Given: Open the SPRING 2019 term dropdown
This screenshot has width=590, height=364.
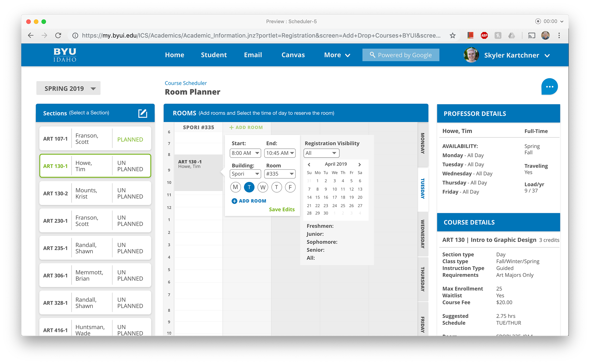Looking at the screenshot, I should 68,88.
